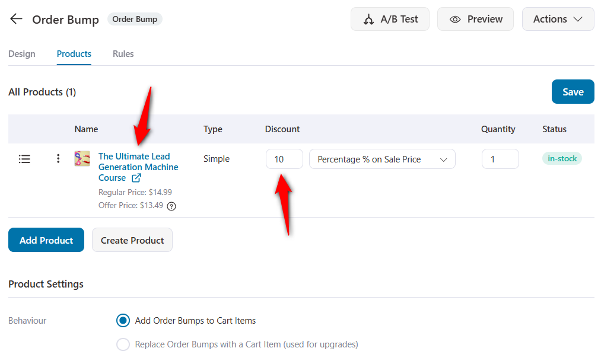Viewport: 601px width, 364px height.
Task: Select the Products tab
Action: tap(74, 54)
